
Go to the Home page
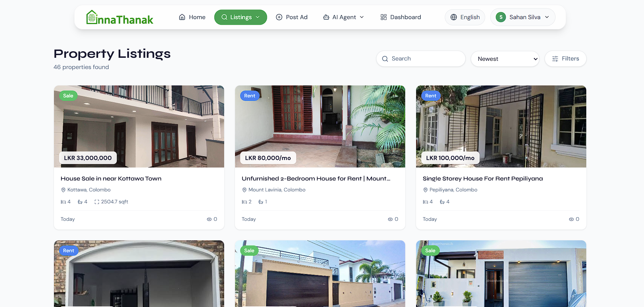[192, 17]
